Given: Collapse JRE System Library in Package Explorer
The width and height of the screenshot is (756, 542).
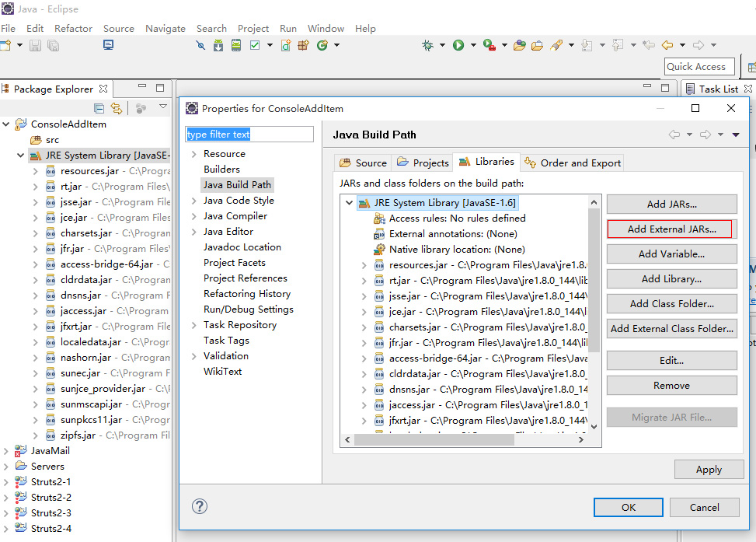Looking at the screenshot, I should (x=20, y=156).
